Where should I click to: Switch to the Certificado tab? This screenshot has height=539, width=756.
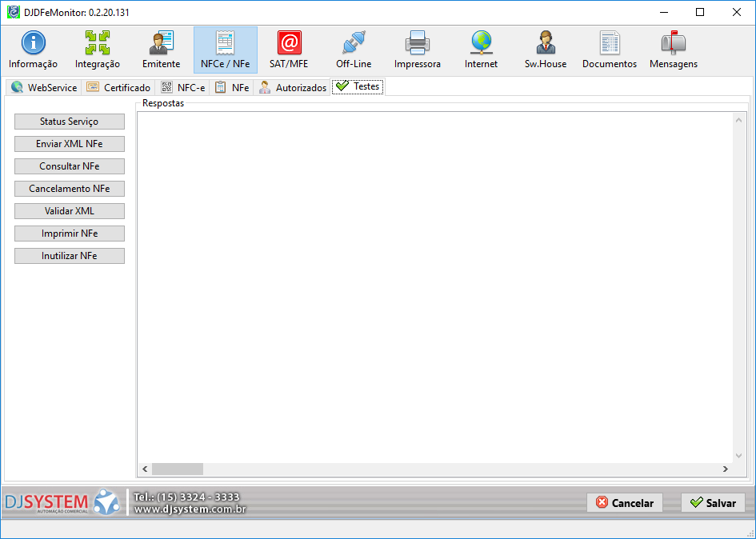click(118, 87)
